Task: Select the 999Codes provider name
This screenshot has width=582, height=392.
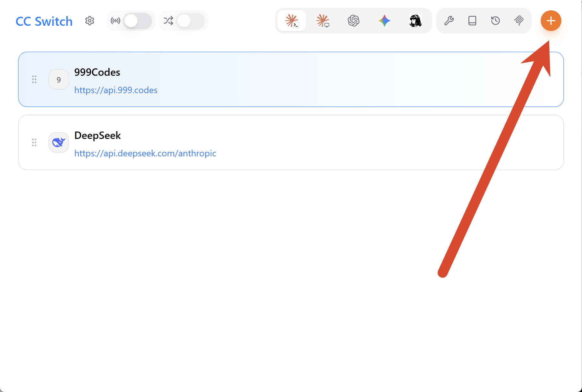Action: (97, 72)
